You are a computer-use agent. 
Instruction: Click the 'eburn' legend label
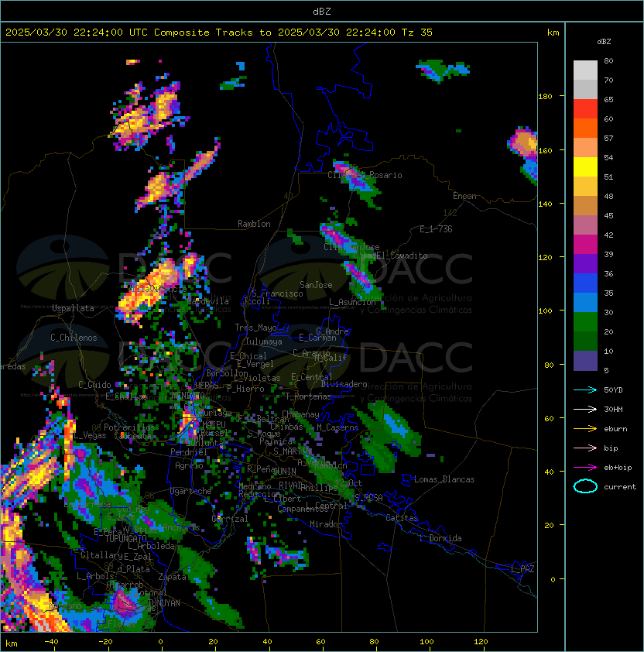[x=615, y=429]
